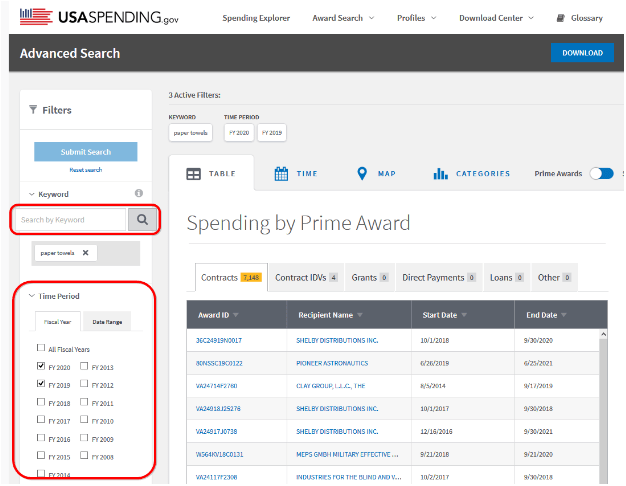Open the Profiles dropdown menu
Viewport: 626px width, 486px height.
[416, 18]
